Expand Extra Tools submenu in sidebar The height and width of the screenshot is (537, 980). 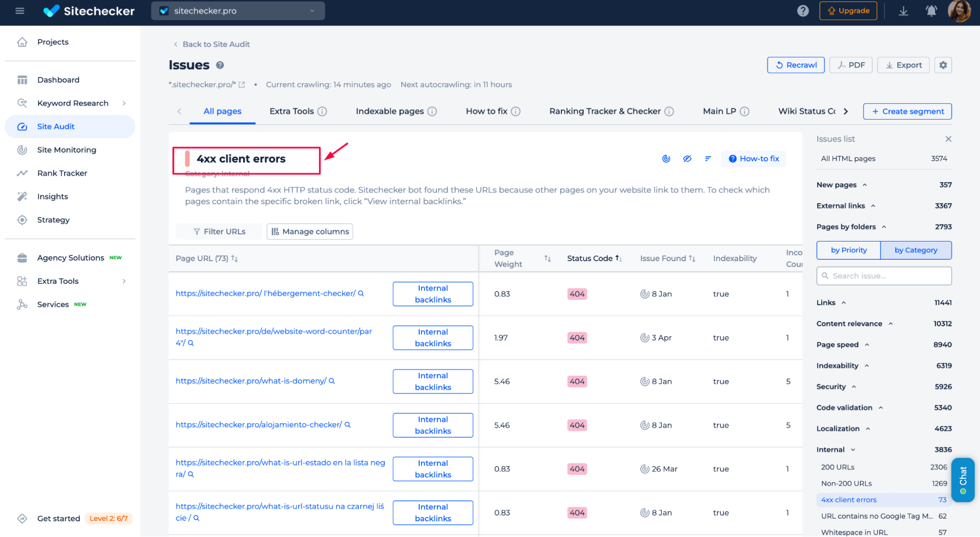coord(124,281)
